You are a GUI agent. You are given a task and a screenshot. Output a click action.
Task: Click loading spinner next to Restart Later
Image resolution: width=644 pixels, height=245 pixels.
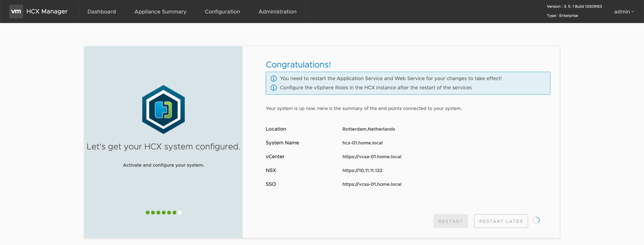click(x=536, y=220)
